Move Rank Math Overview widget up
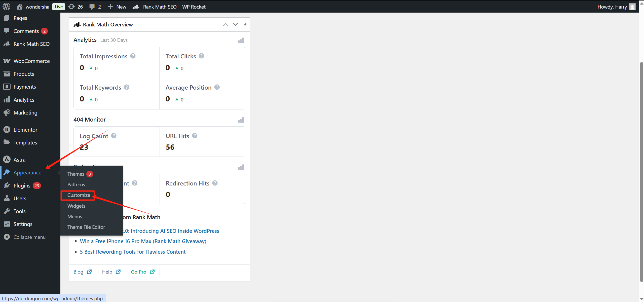The width and height of the screenshot is (644, 302). tap(225, 24)
